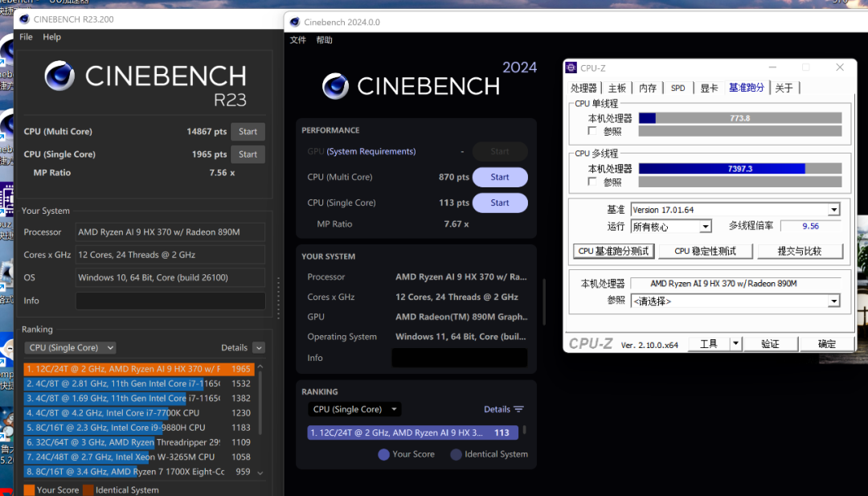Open 运行 所有核心 dropdown
Viewport: 868px width, 496px height.
pos(671,227)
